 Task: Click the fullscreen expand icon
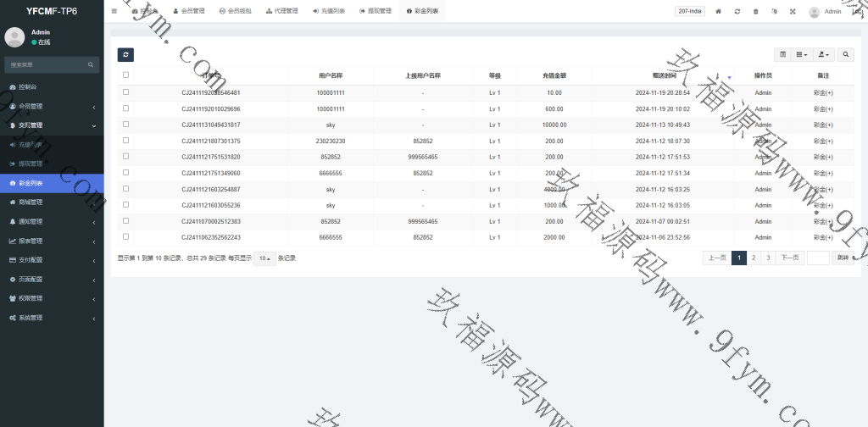[x=793, y=12]
